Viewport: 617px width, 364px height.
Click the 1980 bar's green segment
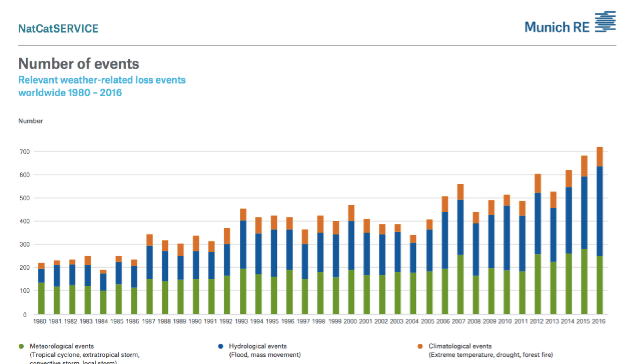tap(41, 298)
